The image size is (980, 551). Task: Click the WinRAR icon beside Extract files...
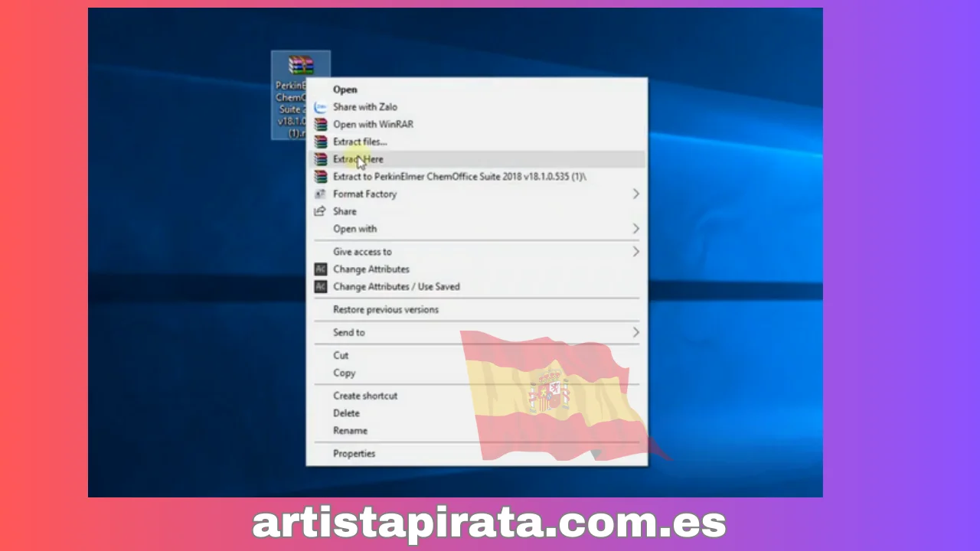click(x=321, y=142)
